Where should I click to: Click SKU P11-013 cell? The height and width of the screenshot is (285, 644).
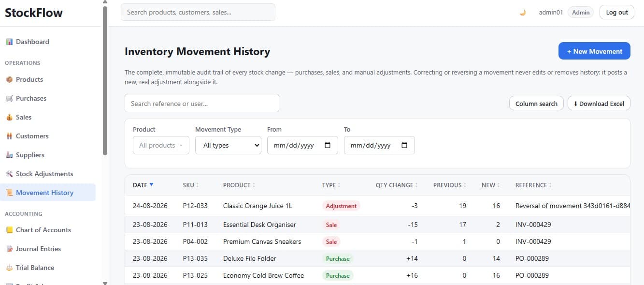195,225
